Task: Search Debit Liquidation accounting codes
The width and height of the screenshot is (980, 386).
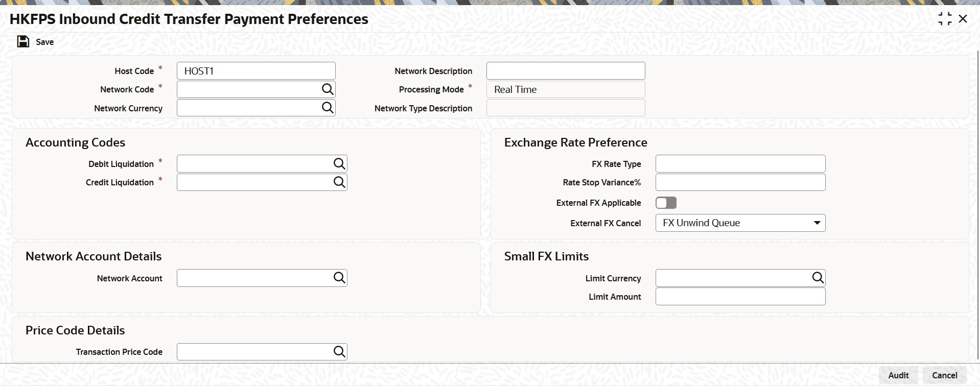Action: [339, 164]
